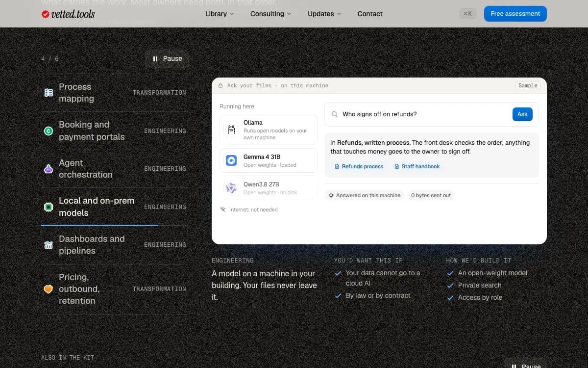The height and width of the screenshot is (368, 588).
Task: Start the Free assessment
Action: pyautogui.click(x=515, y=14)
